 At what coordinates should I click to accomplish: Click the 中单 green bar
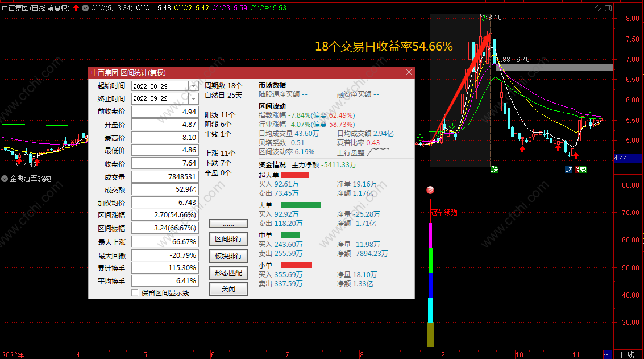(x=290, y=235)
